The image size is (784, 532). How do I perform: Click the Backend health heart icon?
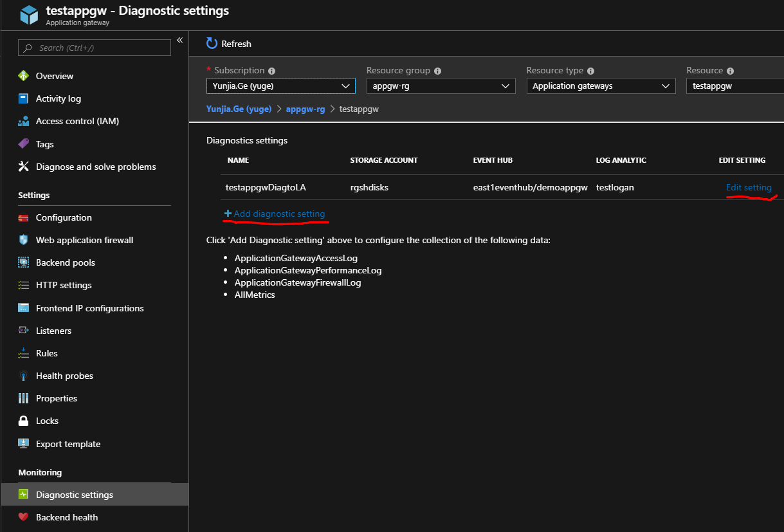click(x=24, y=517)
